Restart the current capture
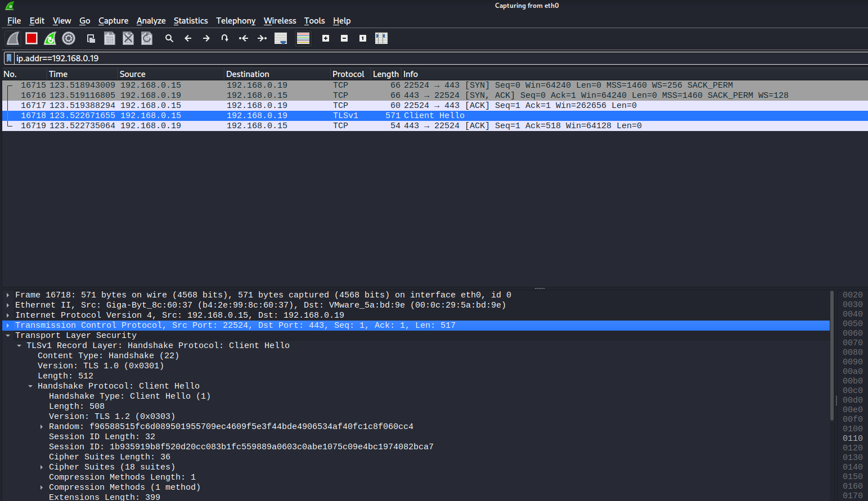The height and width of the screenshot is (501, 868). pyautogui.click(x=50, y=38)
